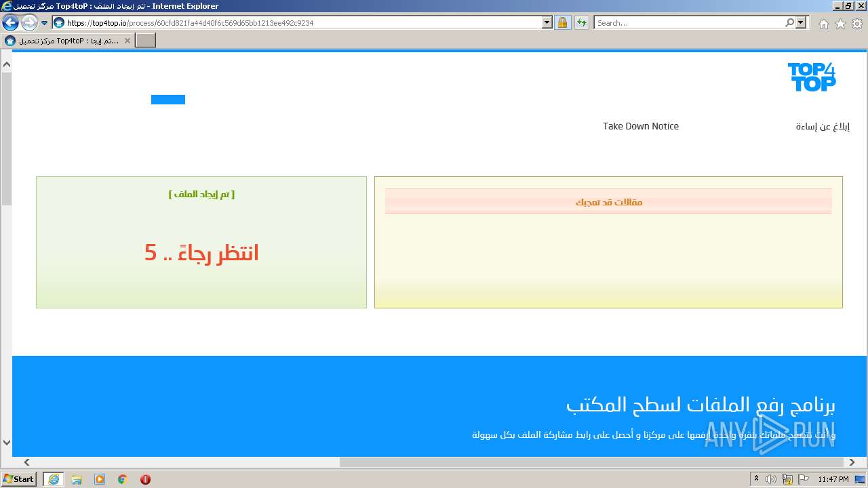Click the Action Center flag tray icon

tap(803, 479)
